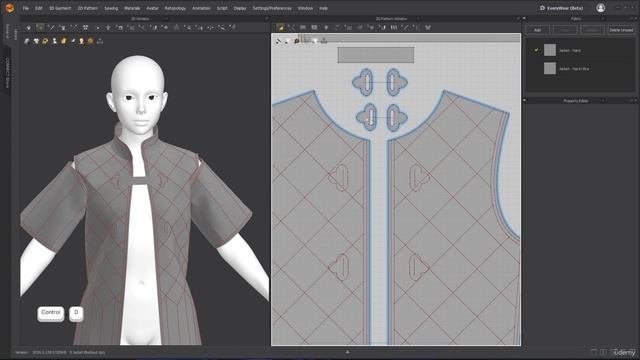
Task: Open the dropdown beside Property Editor title
Action: pyautogui.click(x=603, y=100)
